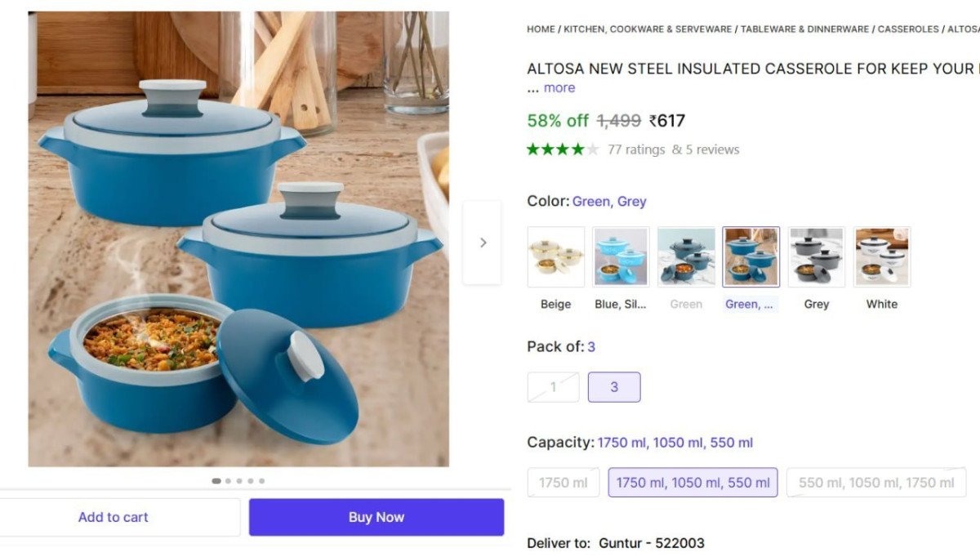
Task: Select the second carousel dot under image
Action: coord(229,481)
